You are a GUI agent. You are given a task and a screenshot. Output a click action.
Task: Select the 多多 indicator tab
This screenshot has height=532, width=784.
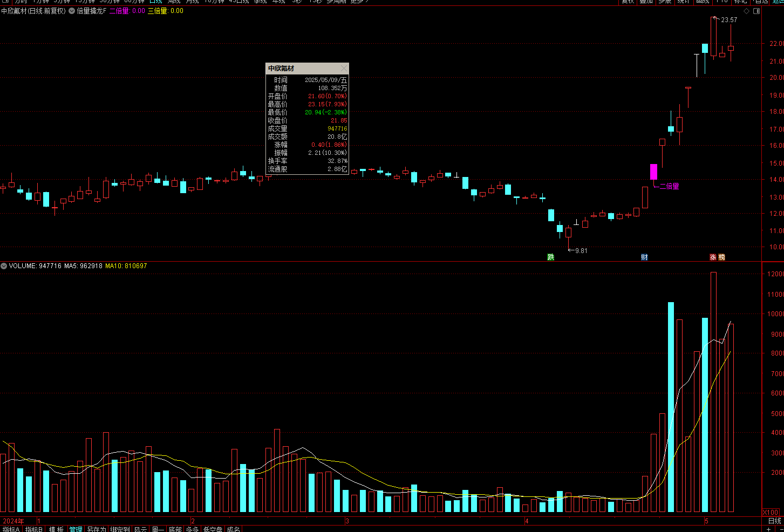pyautogui.click(x=192, y=529)
